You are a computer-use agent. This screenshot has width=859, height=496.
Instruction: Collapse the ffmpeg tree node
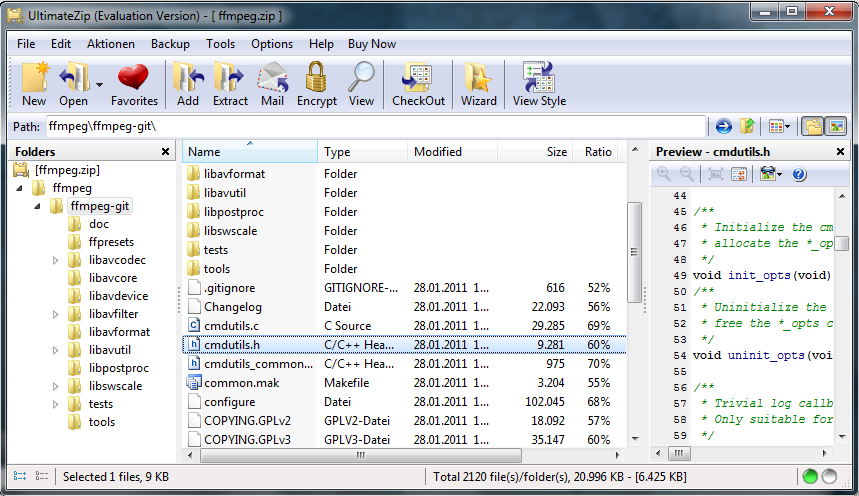click(20, 188)
